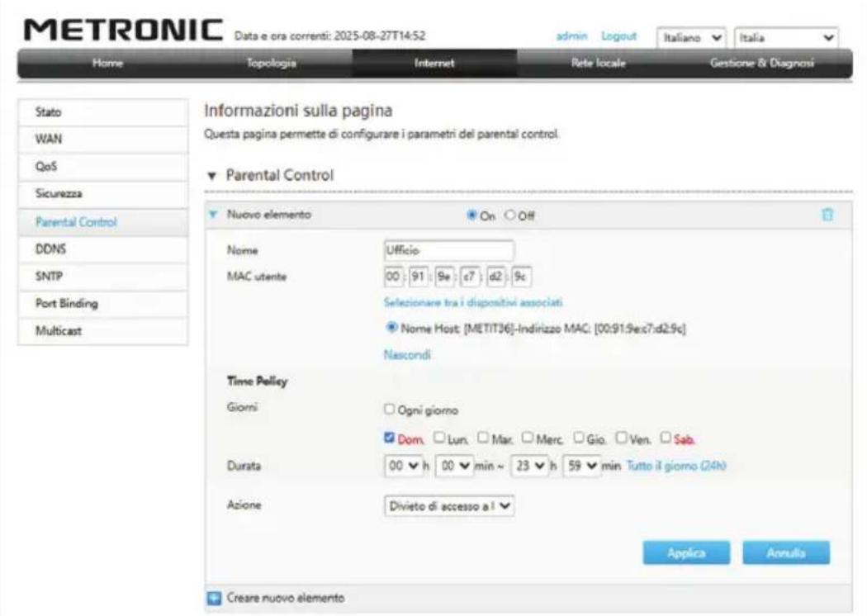Viewport: 867px width, 616px height.
Task: Check the Lun. day checkbox
Action: pos(439,438)
